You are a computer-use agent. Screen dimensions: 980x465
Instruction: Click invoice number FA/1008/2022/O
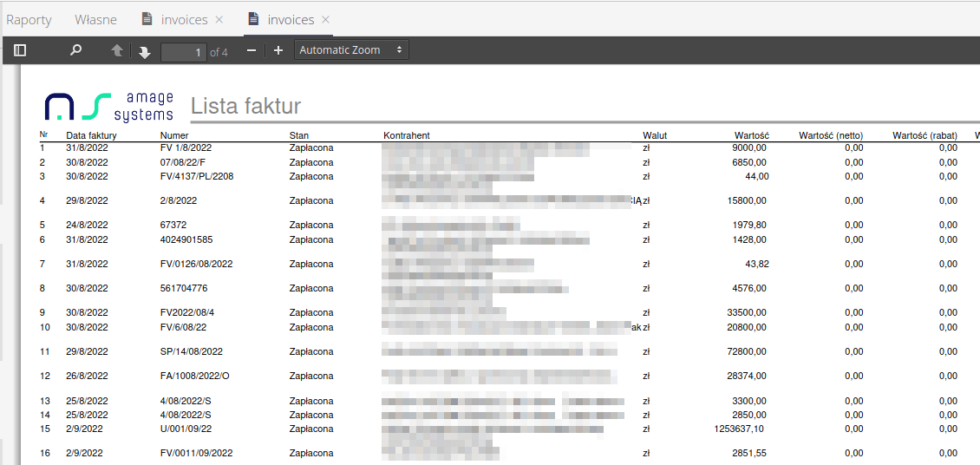(x=194, y=376)
